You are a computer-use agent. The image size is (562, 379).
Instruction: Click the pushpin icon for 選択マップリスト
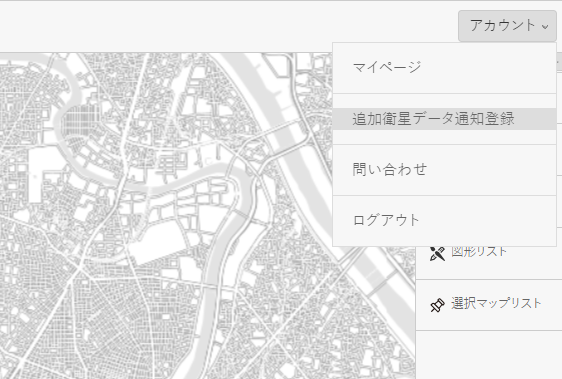(437, 305)
